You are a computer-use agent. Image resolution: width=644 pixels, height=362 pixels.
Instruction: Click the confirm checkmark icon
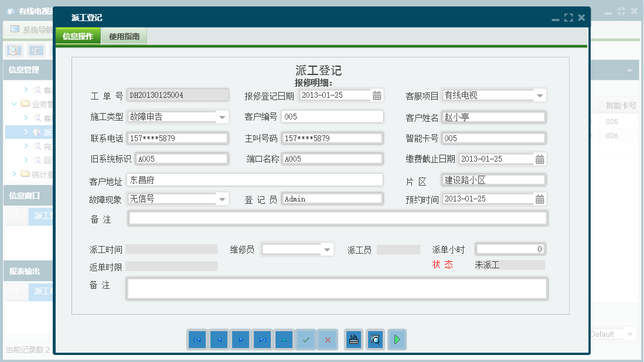click(x=305, y=339)
